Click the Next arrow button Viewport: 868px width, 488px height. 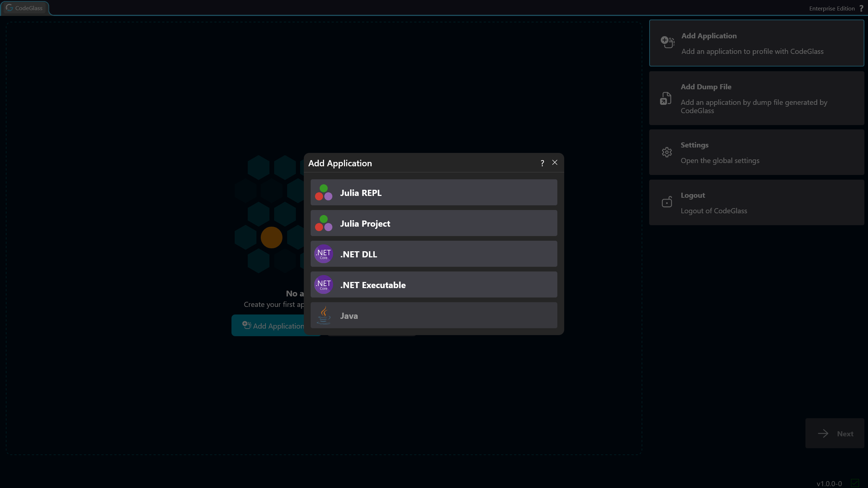coord(835,433)
